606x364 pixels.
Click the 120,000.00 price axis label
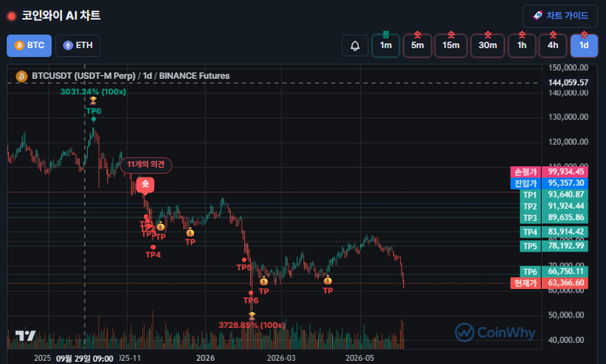pyautogui.click(x=568, y=142)
